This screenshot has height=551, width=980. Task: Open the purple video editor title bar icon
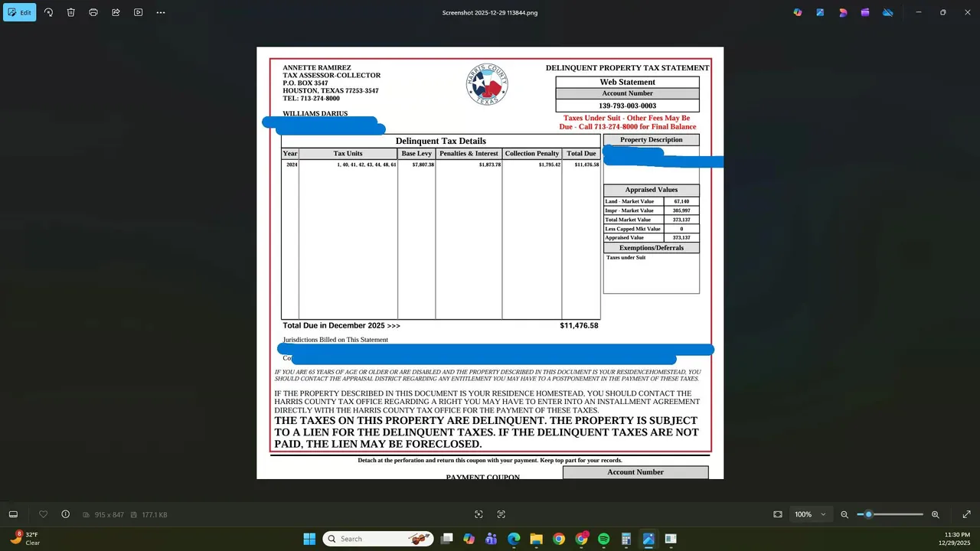(865, 12)
